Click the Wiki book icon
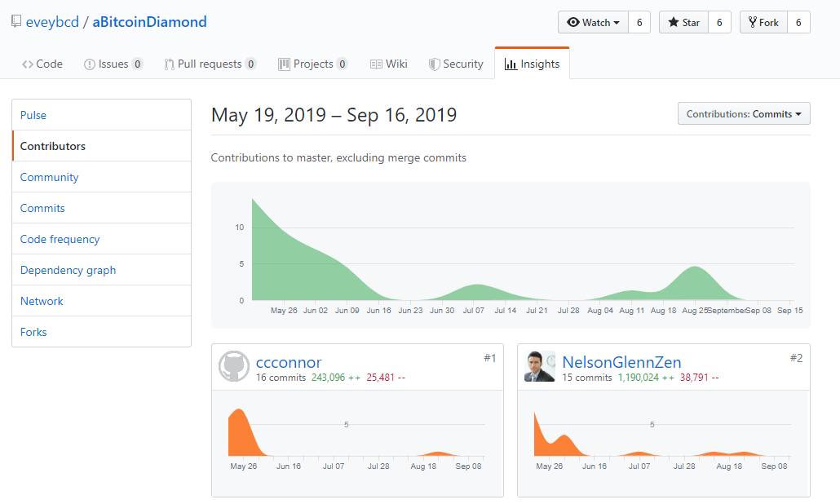Image resolution: width=840 pixels, height=504 pixels. point(376,64)
